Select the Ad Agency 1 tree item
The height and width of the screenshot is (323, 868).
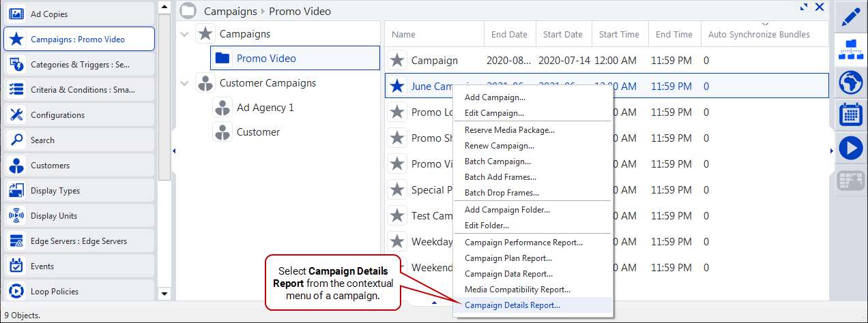point(265,108)
